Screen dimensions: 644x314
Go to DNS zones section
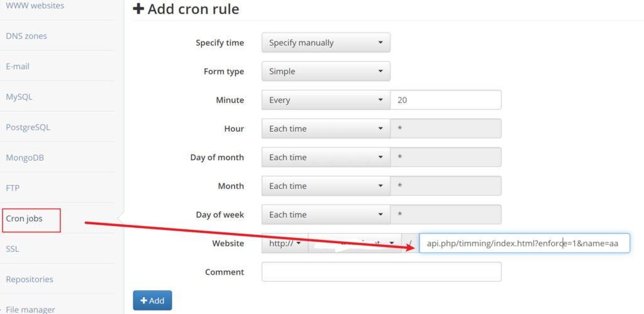(x=26, y=36)
